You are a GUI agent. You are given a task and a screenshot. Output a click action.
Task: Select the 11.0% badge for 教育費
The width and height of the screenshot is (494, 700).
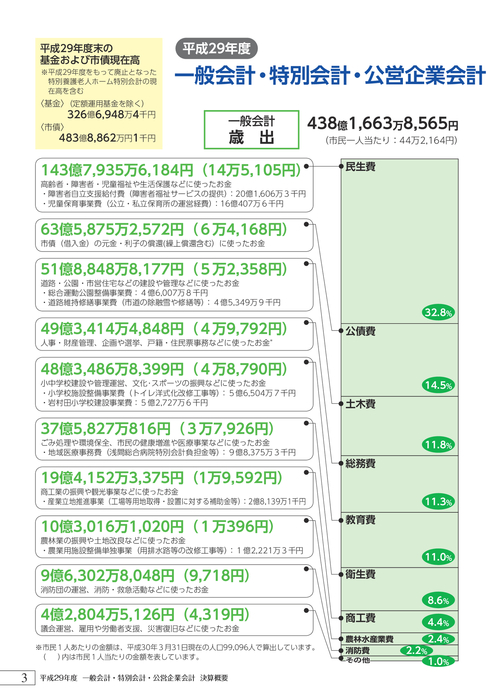point(438,557)
